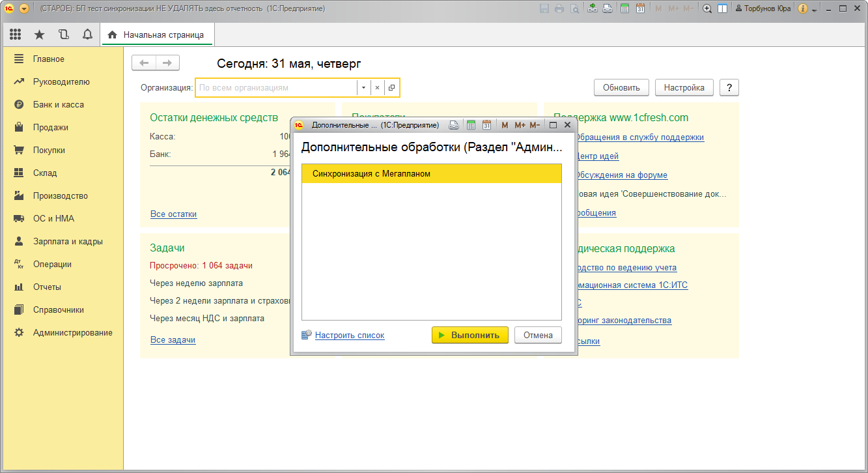Navigate back with the left arrow button
The height and width of the screenshot is (473, 868).
coord(144,63)
